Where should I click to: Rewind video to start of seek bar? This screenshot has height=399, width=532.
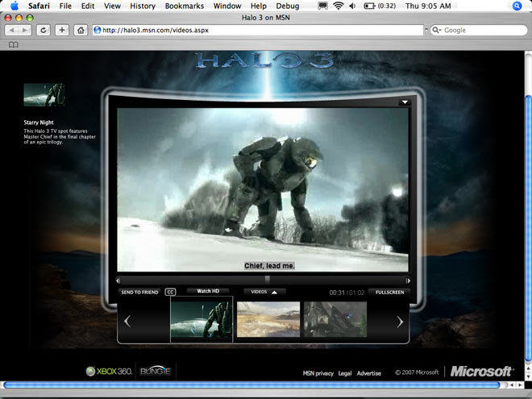coord(118,281)
